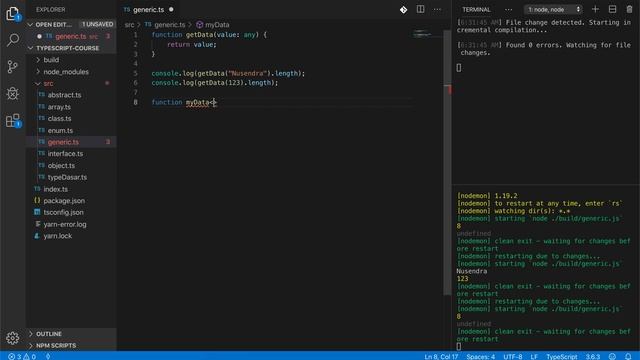The width and height of the screenshot is (640, 360).
Task: Open abstract.ts file
Action: [x=64, y=95]
